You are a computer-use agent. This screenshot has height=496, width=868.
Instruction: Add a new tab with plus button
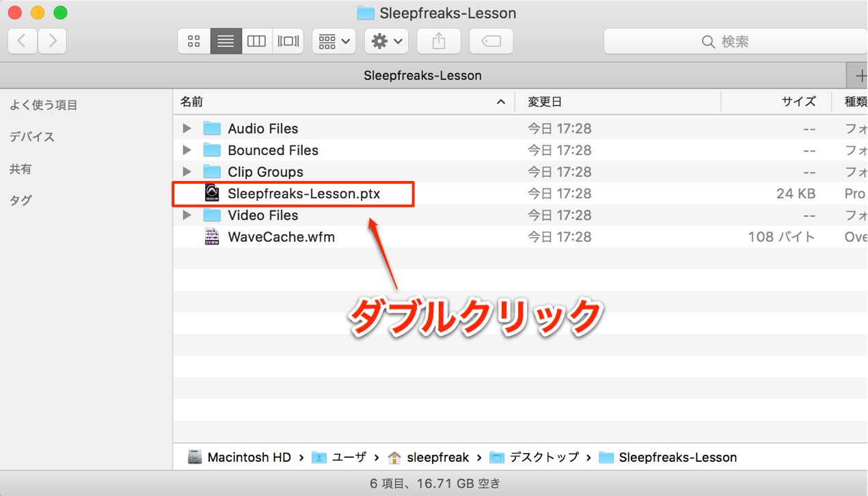[858, 75]
